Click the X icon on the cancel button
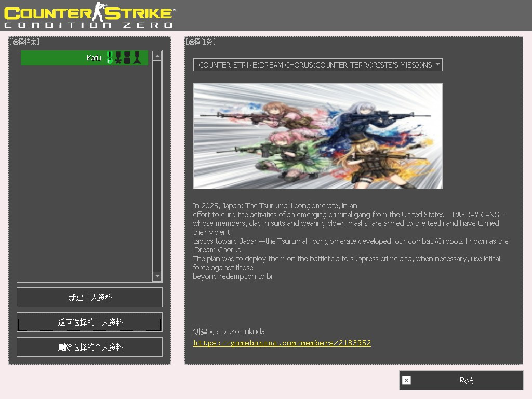The width and height of the screenshot is (532, 399). pyautogui.click(x=406, y=380)
